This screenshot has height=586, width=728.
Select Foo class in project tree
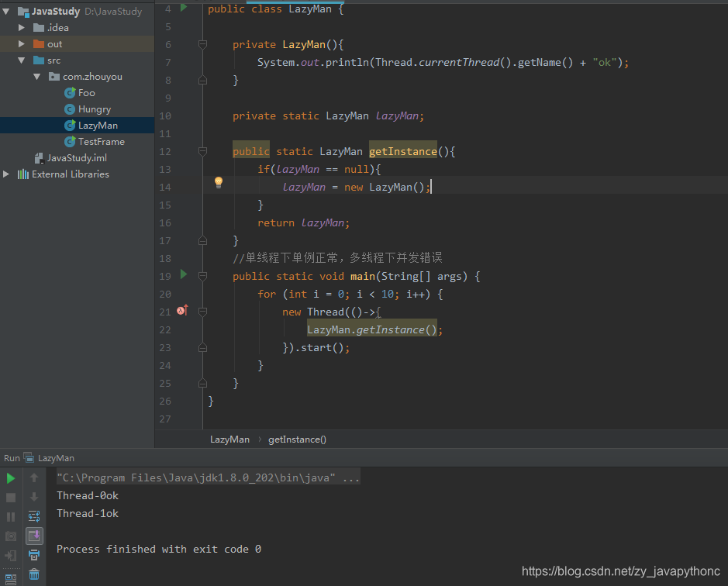coord(86,93)
